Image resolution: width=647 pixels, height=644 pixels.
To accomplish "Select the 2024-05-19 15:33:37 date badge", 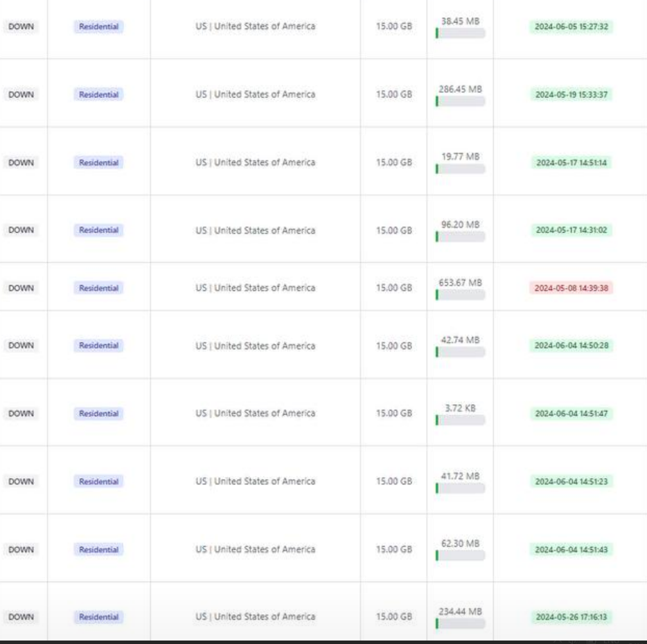I will 571,94.
